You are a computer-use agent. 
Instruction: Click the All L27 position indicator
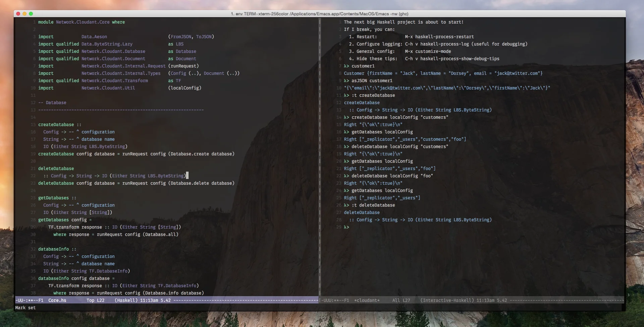click(401, 301)
